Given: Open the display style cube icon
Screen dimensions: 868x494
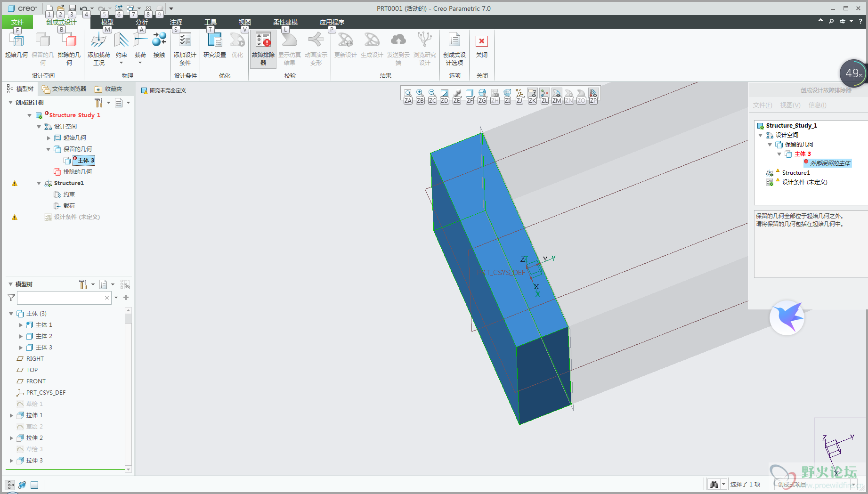Looking at the screenshot, I should coord(470,93).
